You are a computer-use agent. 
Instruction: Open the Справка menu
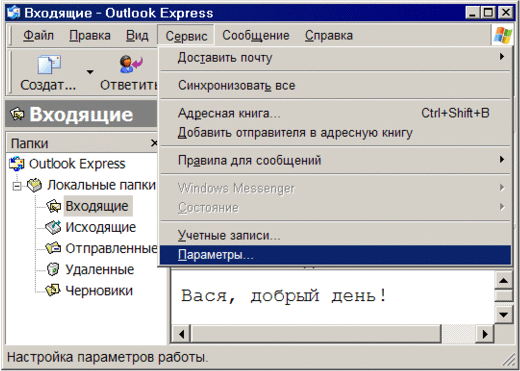[329, 35]
